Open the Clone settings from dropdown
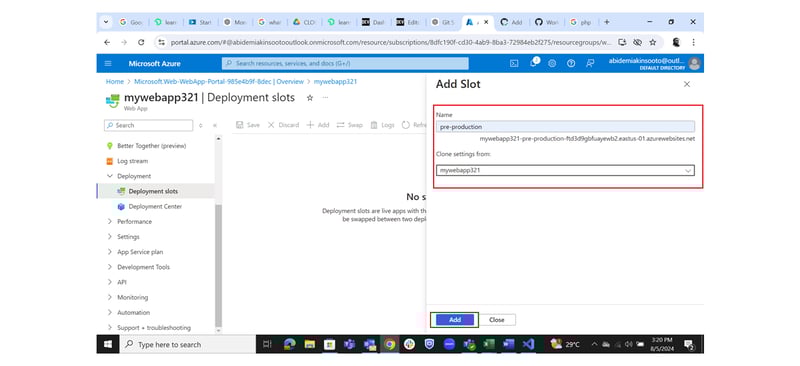 click(x=565, y=170)
